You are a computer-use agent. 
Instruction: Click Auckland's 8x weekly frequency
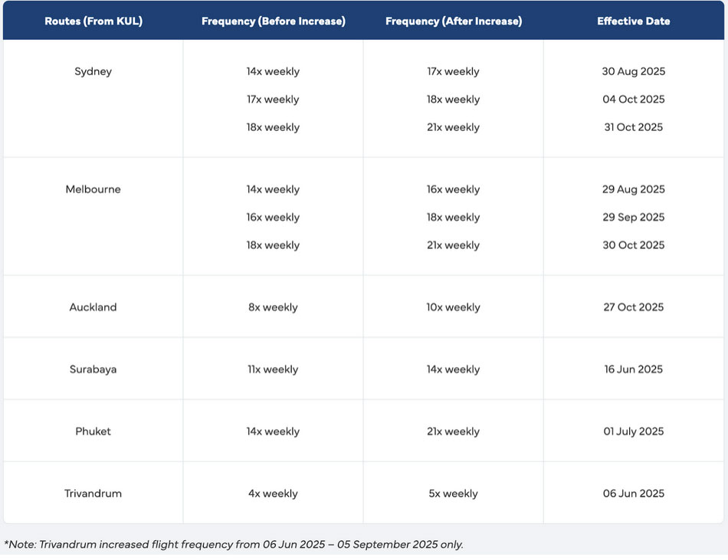pos(273,307)
